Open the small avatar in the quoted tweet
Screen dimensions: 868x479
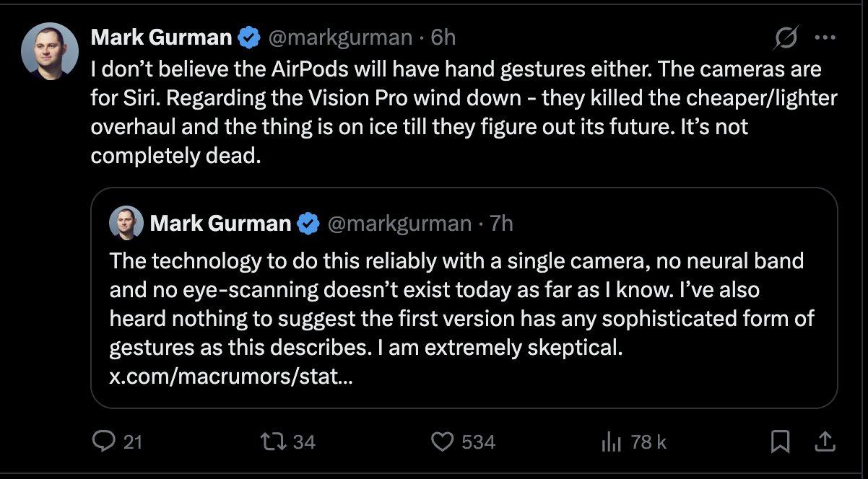[126, 224]
